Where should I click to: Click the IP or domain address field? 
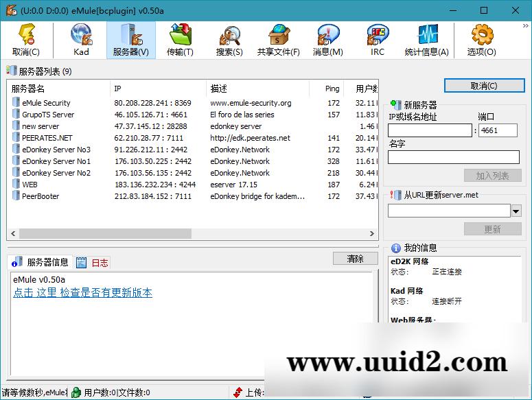pos(430,130)
